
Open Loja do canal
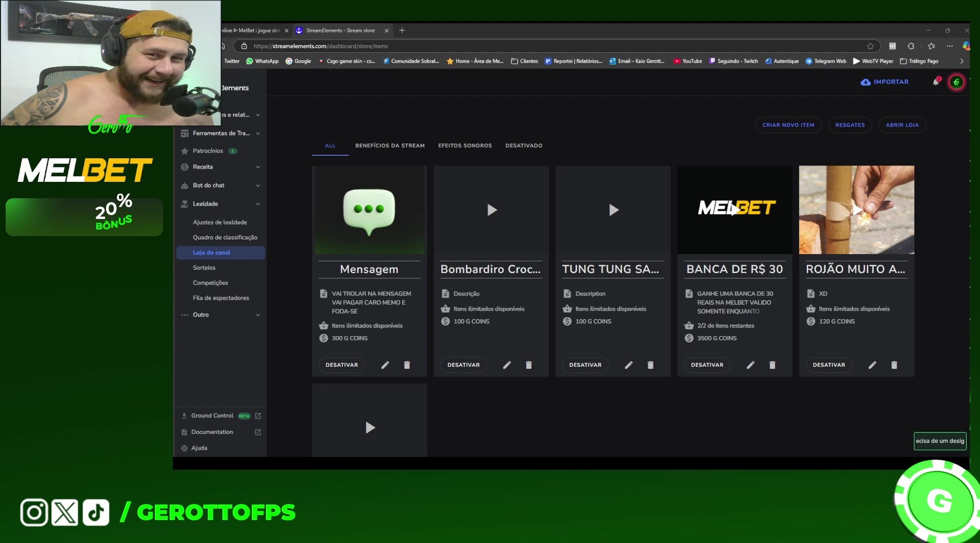[221, 253]
